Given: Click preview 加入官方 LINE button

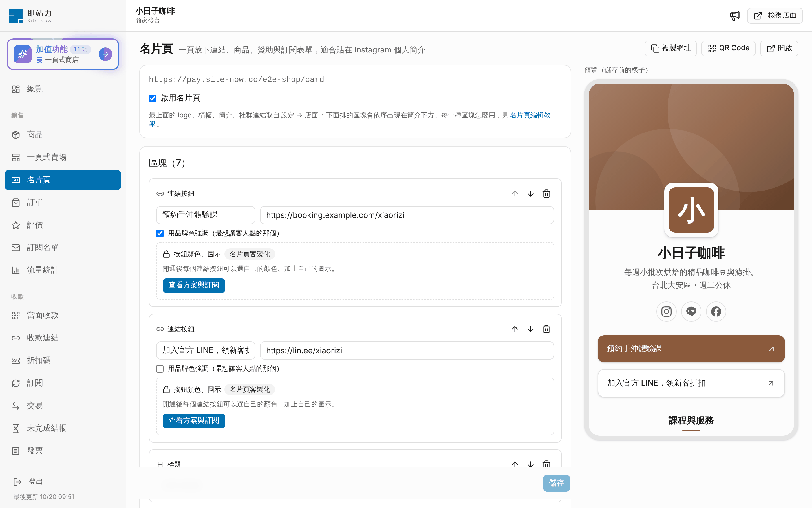Looking at the screenshot, I should (691, 383).
